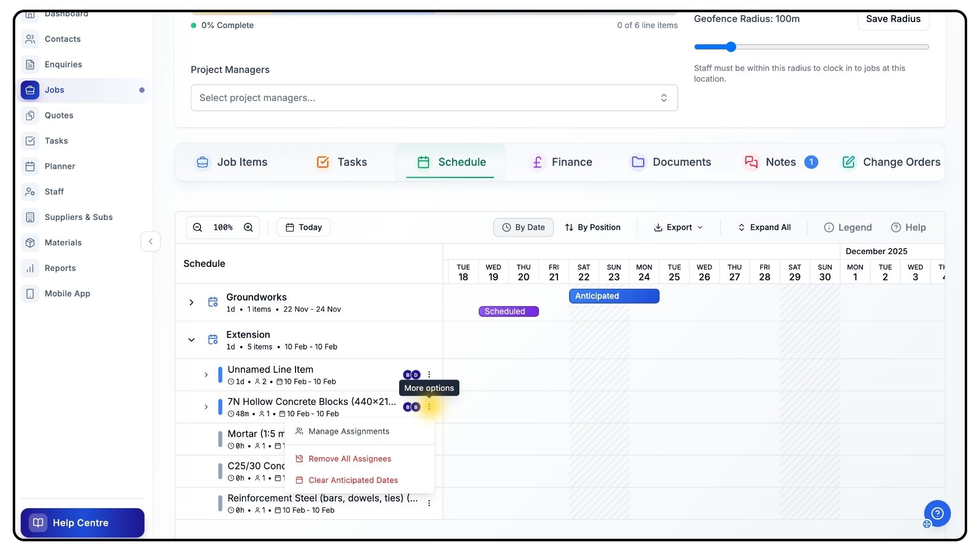Open the Select project managers dropdown

pyautogui.click(x=434, y=98)
